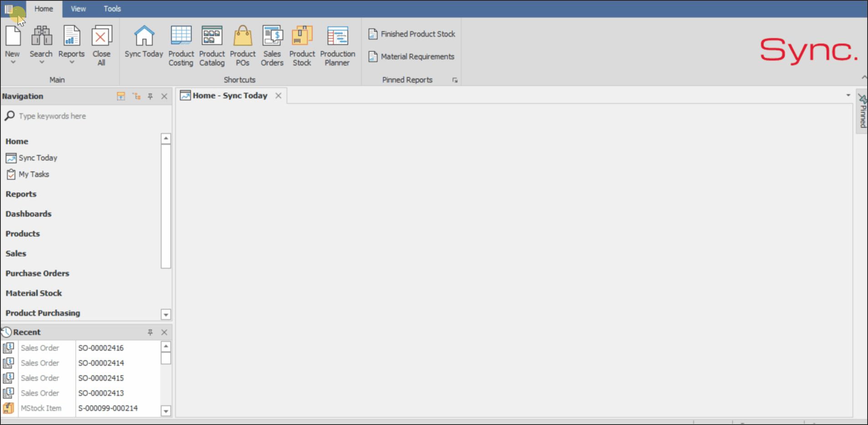Open recent Sales Order SO-00002416
868x425 pixels.
coord(81,348)
